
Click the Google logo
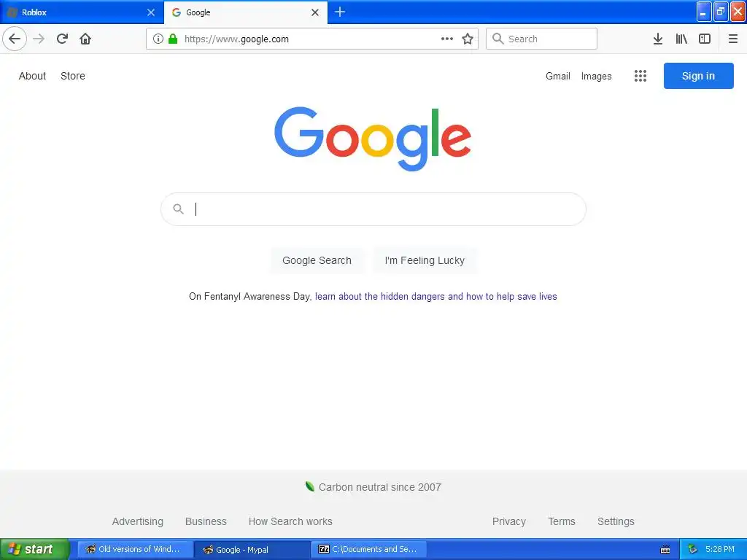click(373, 138)
